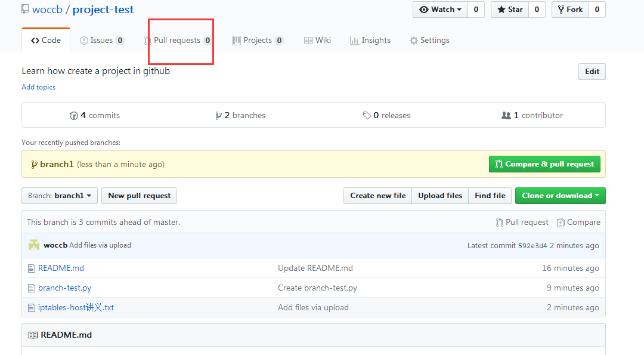The height and width of the screenshot is (355, 644).
Task: Click the iptables-host file icon
Action: [32, 308]
